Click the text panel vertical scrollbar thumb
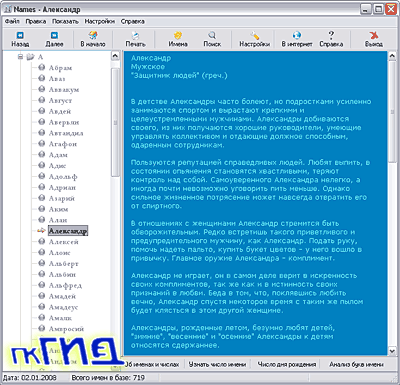The height and width of the screenshot is (385, 400). coord(392,112)
